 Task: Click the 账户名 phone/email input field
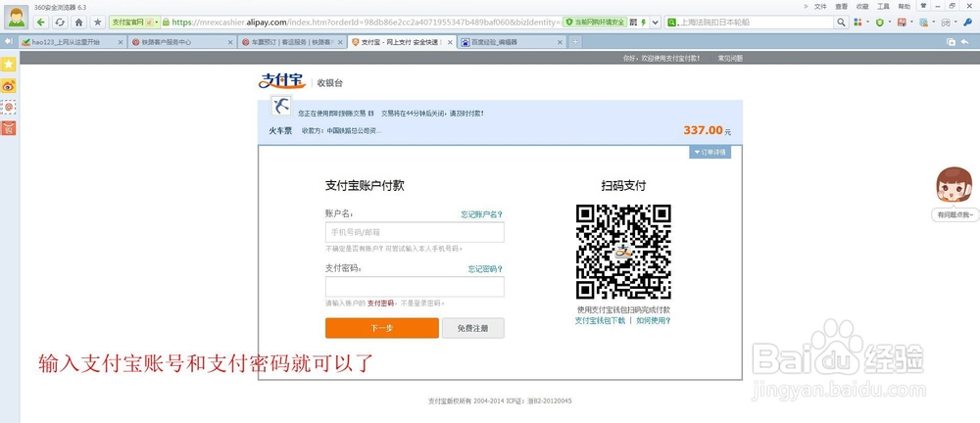(x=415, y=232)
